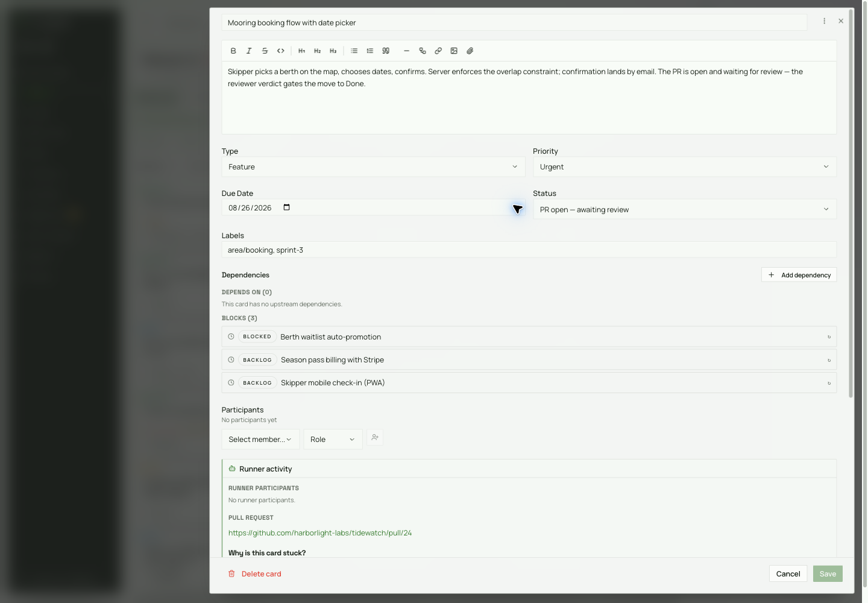Viewport: 868px width, 603px height.
Task: Click into the description text area
Action: coord(529,98)
